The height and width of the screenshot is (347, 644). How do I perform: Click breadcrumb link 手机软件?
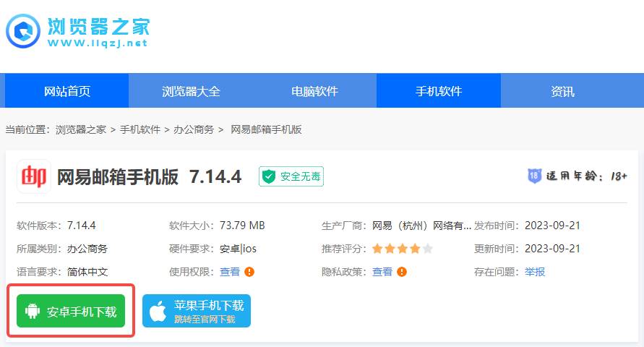[x=140, y=130]
